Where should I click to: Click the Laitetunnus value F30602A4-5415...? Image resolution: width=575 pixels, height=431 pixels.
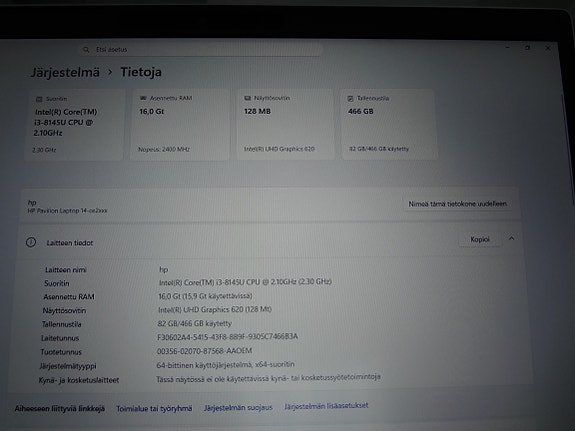point(227,337)
